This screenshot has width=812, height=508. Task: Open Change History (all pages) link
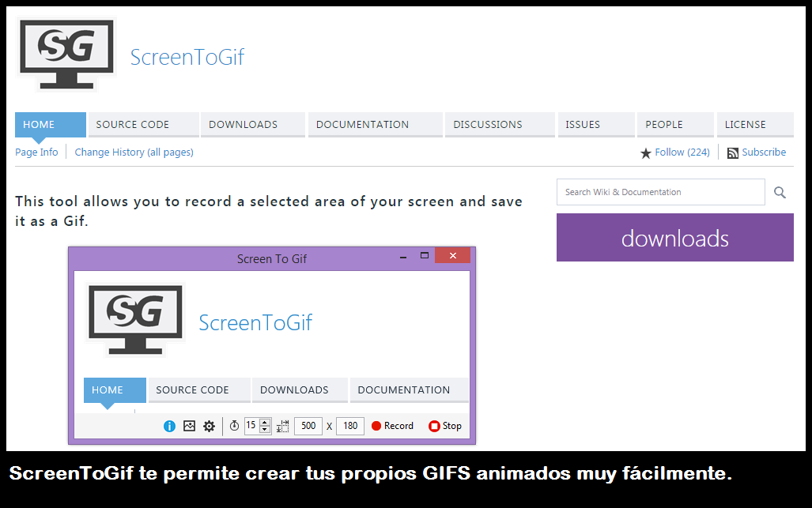click(x=134, y=152)
